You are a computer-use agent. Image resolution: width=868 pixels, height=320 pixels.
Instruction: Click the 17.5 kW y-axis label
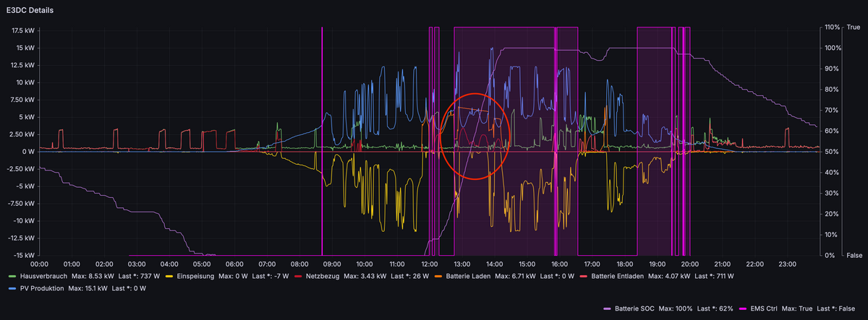coord(23,31)
